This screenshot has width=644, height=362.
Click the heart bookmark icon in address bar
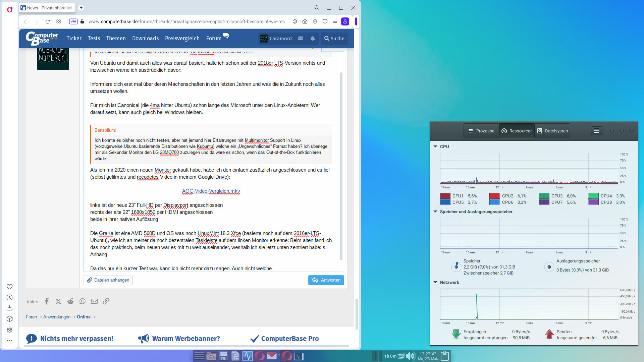[x=325, y=21]
